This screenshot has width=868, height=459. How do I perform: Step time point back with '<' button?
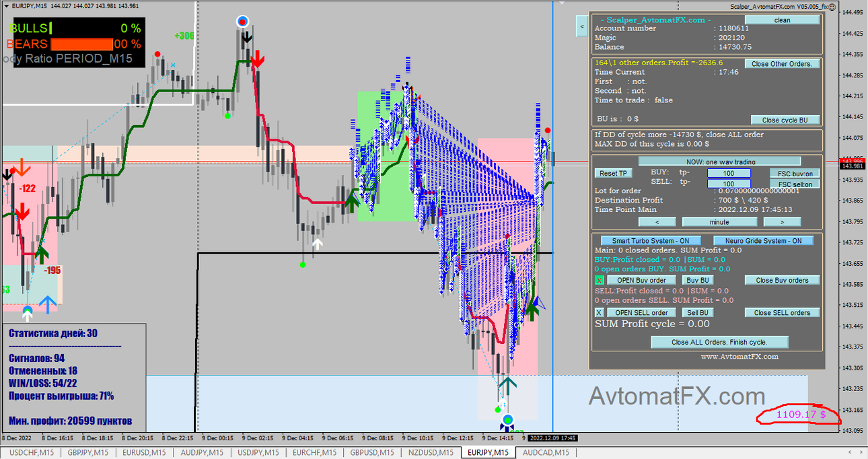(x=657, y=221)
